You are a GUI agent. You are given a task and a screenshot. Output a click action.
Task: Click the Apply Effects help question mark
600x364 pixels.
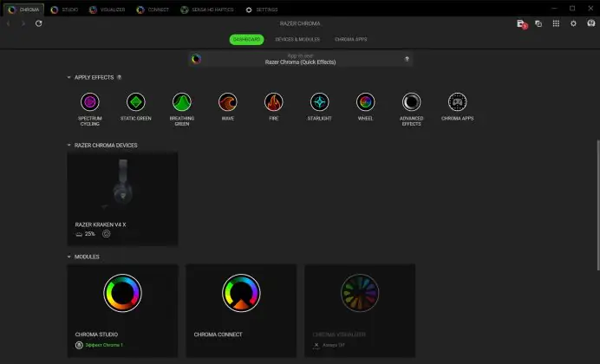coord(119,77)
